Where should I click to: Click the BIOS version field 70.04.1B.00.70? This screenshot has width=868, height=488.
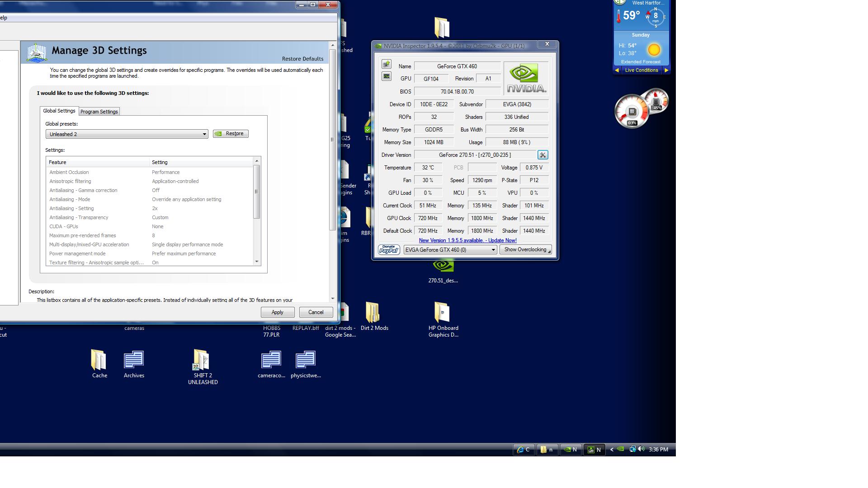(x=457, y=92)
